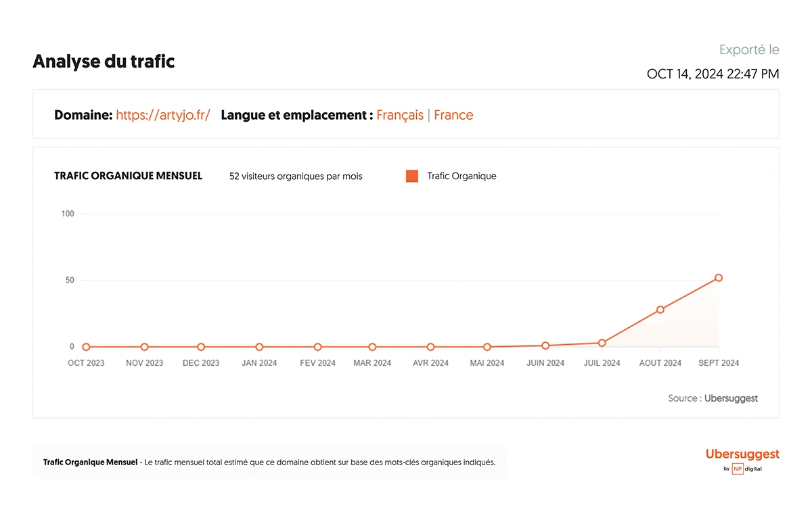Click the MAI 2024 data point
The width and height of the screenshot is (812, 524).
coord(487,347)
